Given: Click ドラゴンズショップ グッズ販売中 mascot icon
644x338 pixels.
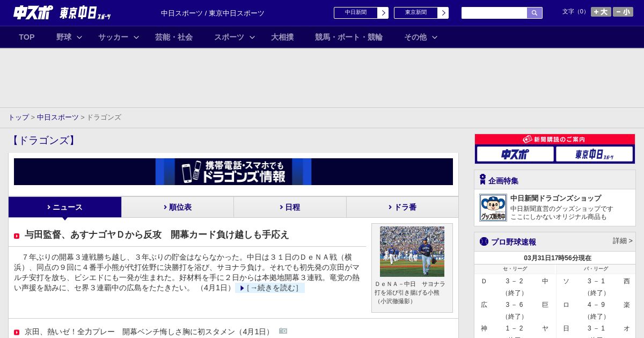Looking at the screenshot, I should 493,208.
